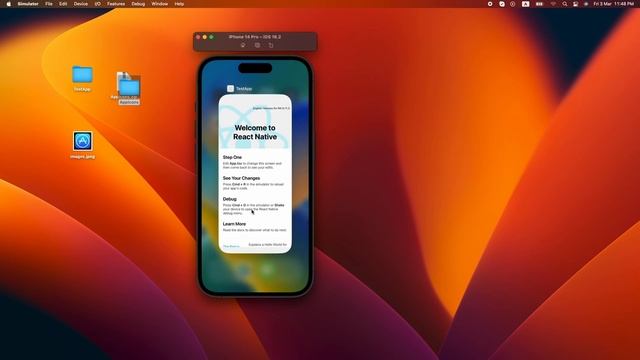Screen dimensions: 640x360
Task: Open the Help menu
Action: coord(179,4)
